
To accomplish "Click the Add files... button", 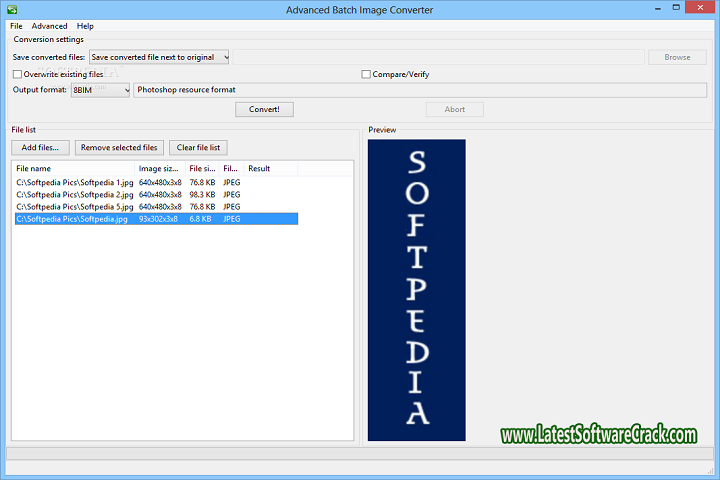I will point(40,147).
